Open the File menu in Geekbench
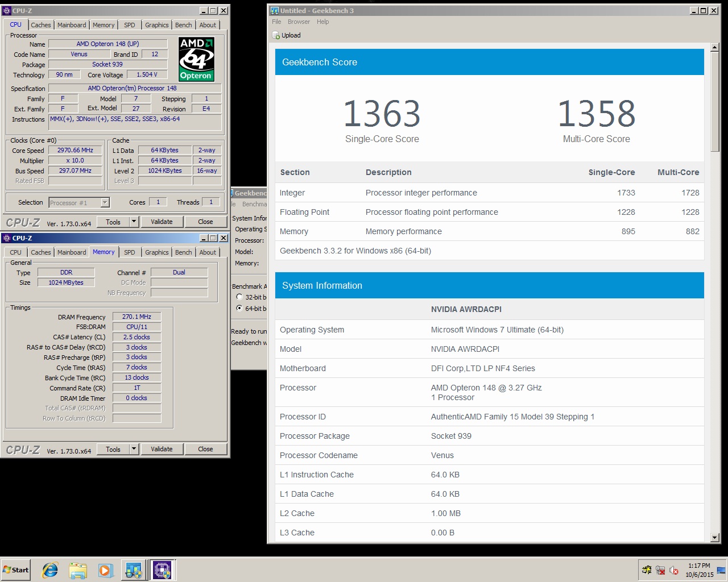728x582 pixels. click(x=276, y=22)
